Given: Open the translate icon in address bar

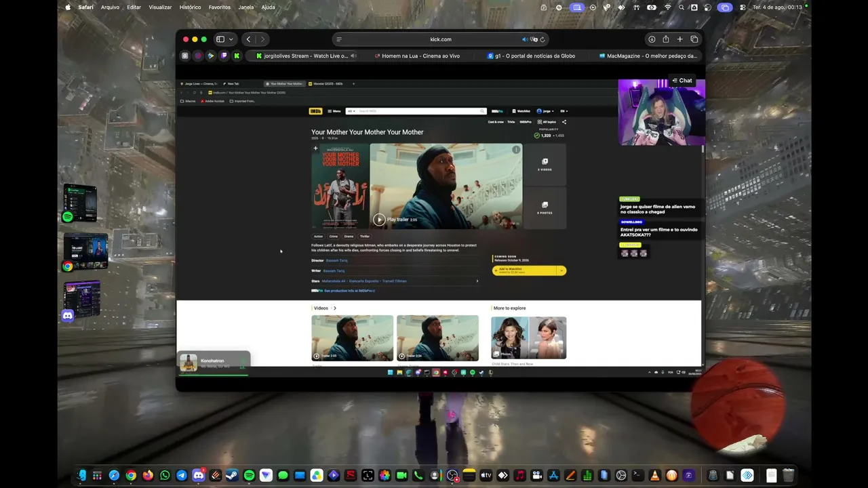Looking at the screenshot, I should click(x=534, y=39).
